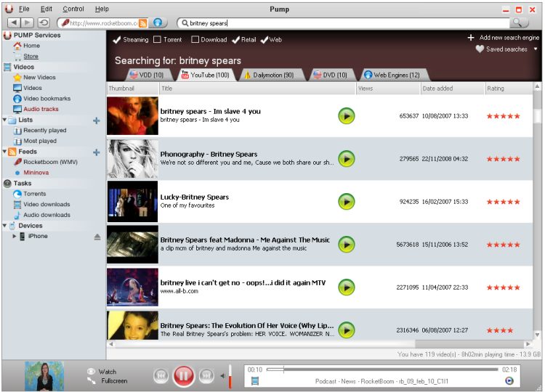Click the round icon right of podcast title
This screenshot has width=545, height=392.
point(509,381)
